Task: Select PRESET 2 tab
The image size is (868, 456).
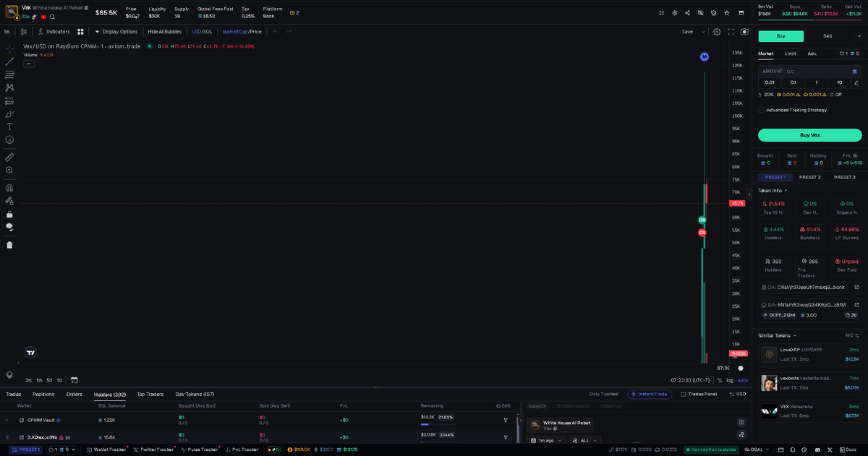Action: [809, 177]
